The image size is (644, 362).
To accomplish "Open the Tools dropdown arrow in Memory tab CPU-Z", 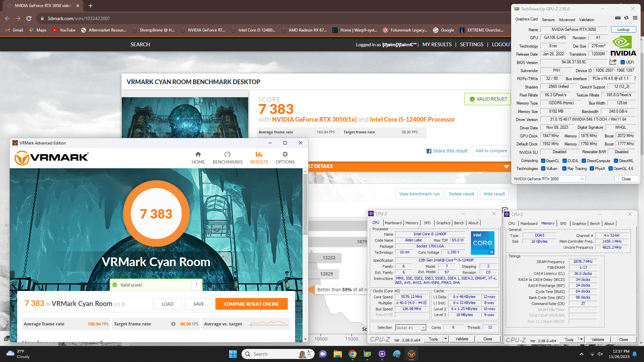I will coord(581,340).
